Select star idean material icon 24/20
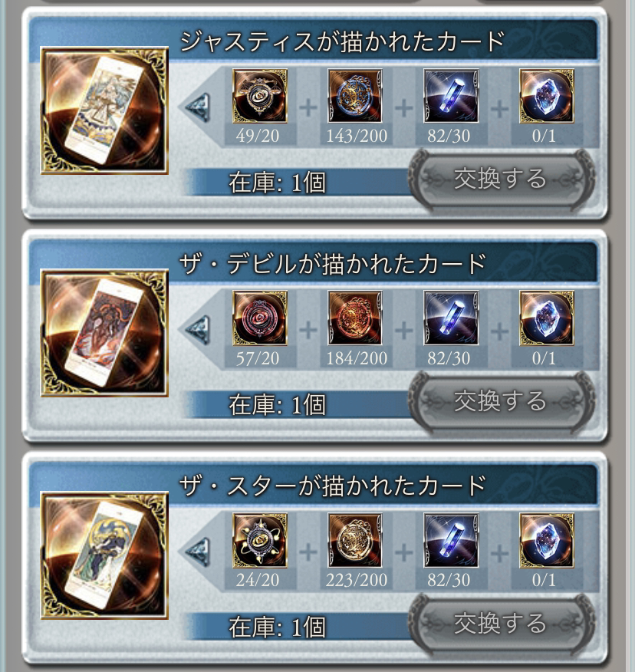This screenshot has width=635, height=672. point(260,540)
